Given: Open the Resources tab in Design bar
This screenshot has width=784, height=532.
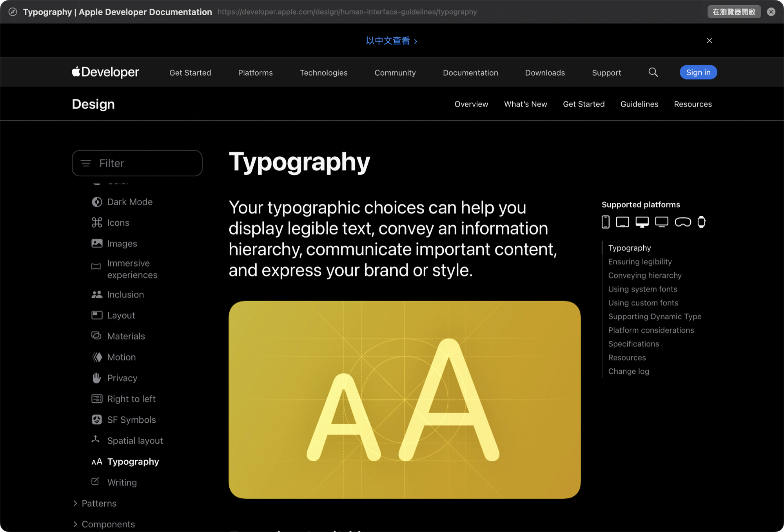Looking at the screenshot, I should (693, 104).
